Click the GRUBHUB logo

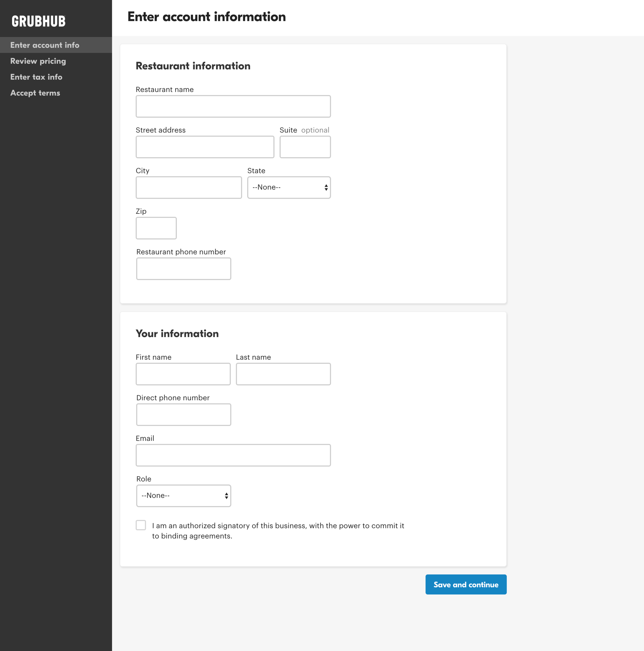38,21
